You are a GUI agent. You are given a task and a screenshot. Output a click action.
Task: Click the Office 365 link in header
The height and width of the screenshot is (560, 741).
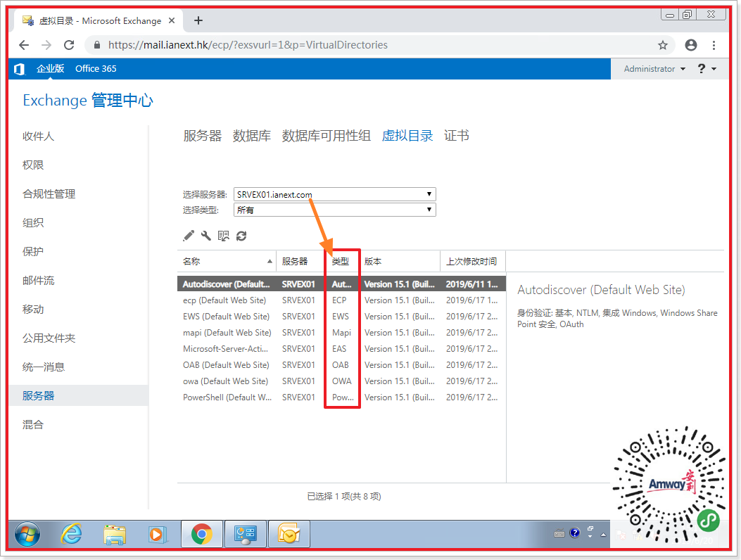tap(96, 68)
